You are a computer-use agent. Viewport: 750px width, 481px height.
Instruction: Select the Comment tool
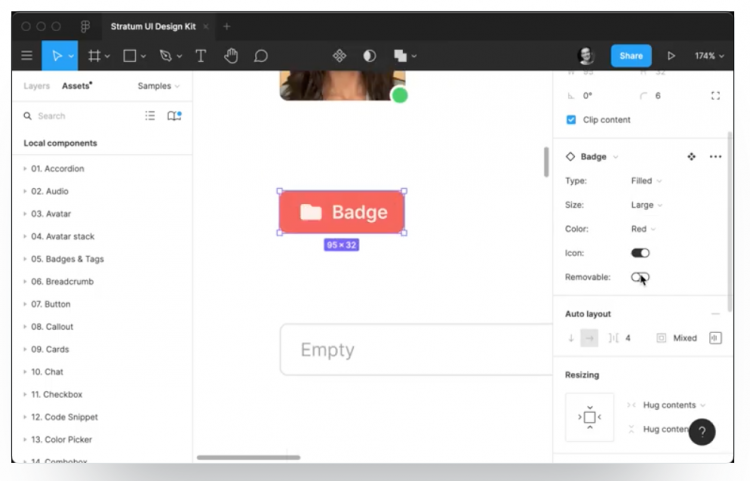(261, 56)
